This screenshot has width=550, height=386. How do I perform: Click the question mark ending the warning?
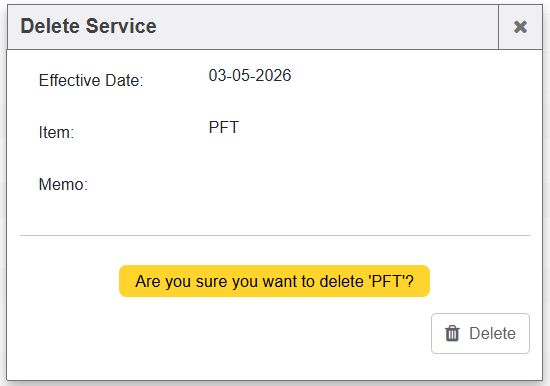pyautogui.click(x=409, y=281)
